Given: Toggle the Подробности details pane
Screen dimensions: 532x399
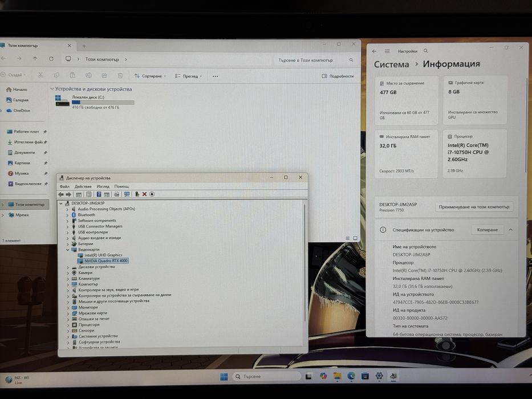Looking at the screenshot, I should (338, 76).
